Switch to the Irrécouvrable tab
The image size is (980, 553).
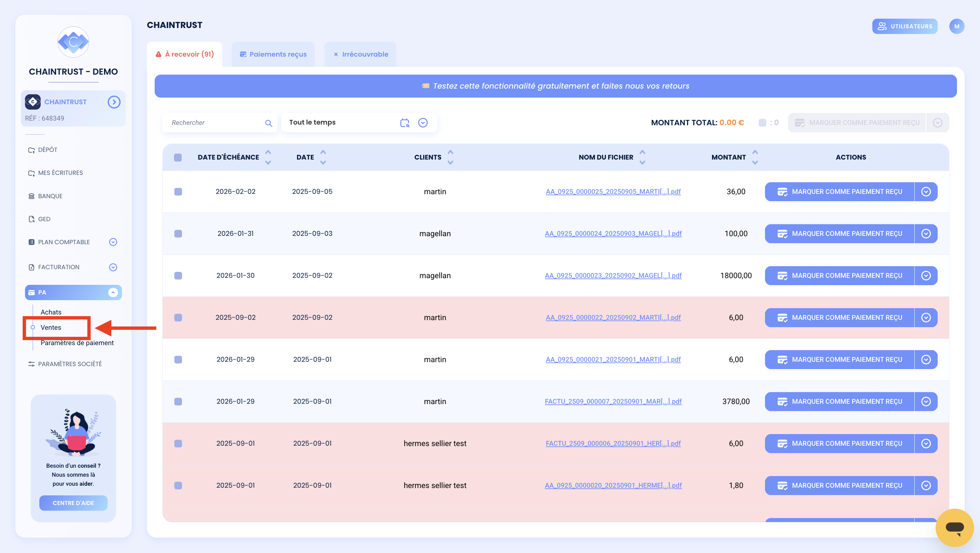pyautogui.click(x=360, y=54)
